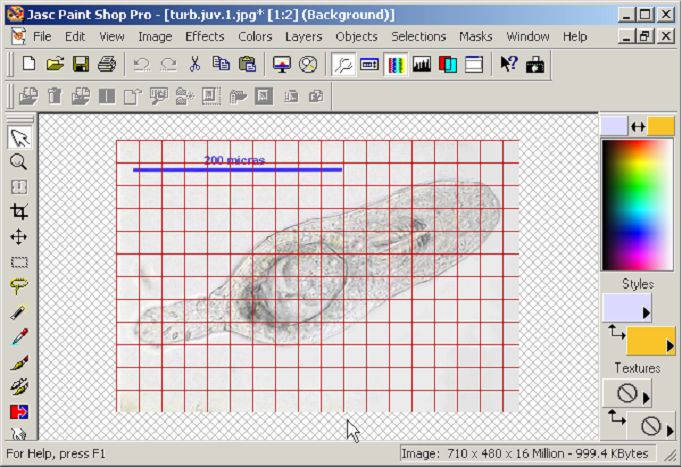Screen dimensions: 681x467
Task: Select the rectangular Selection tool
Action: [18, 262]
